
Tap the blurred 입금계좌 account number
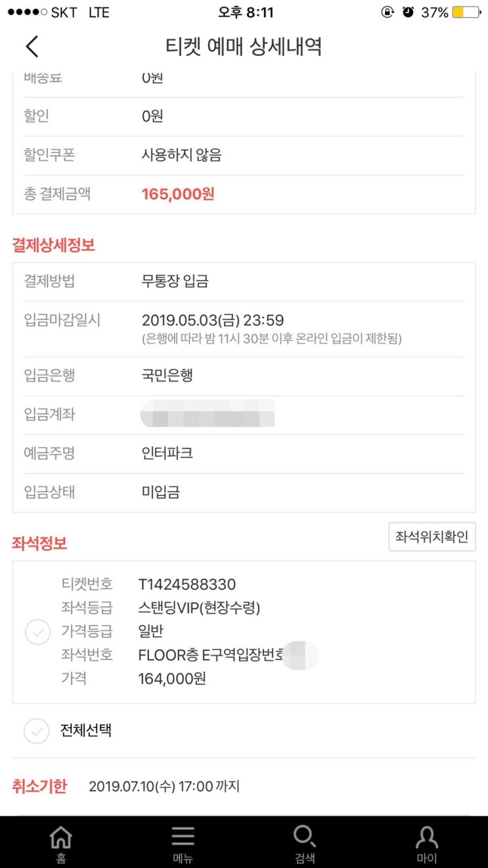tap(208, 413)
